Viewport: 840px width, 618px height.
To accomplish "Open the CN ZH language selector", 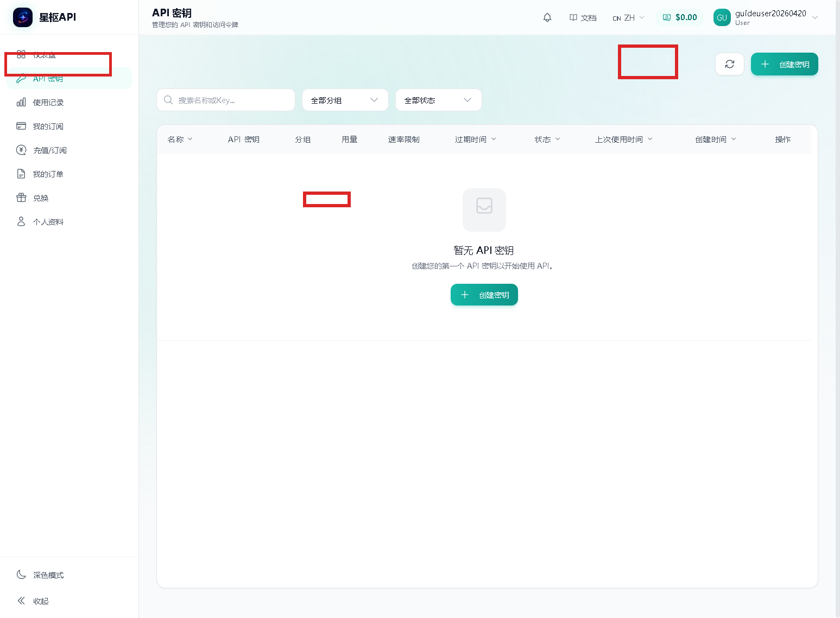I will (628, 17).
